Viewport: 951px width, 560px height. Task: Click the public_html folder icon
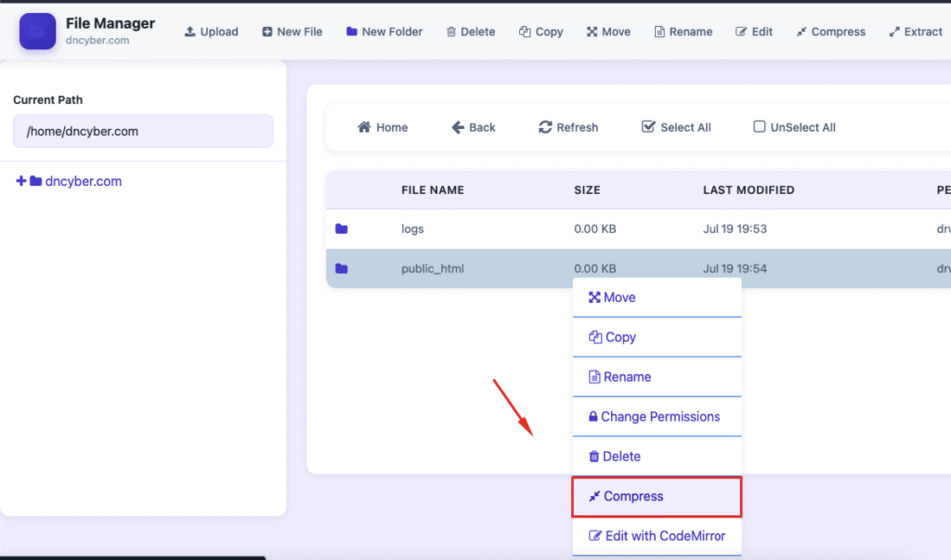click(x=342, y=268)
